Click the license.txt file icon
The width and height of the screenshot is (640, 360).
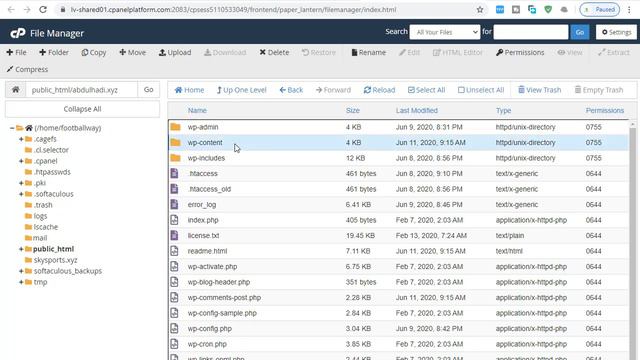(x=174, y=236)
